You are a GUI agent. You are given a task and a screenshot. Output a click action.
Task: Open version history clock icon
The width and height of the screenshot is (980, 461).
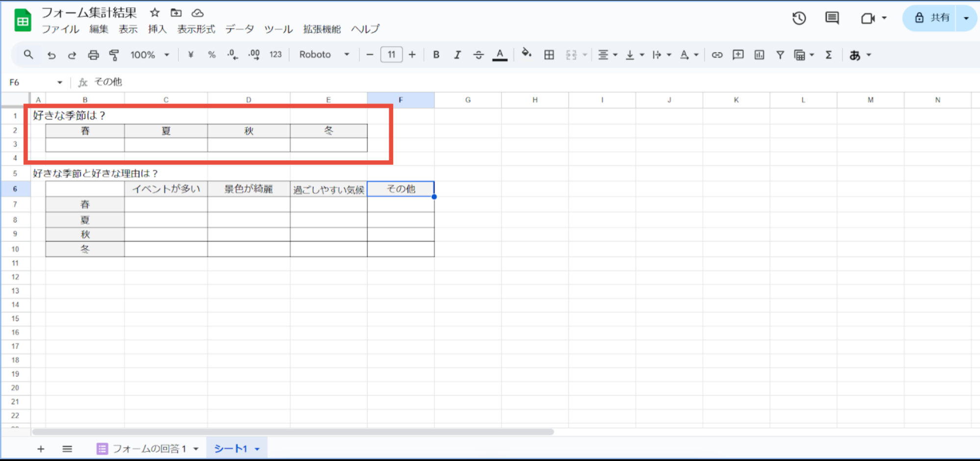(799, 18)
